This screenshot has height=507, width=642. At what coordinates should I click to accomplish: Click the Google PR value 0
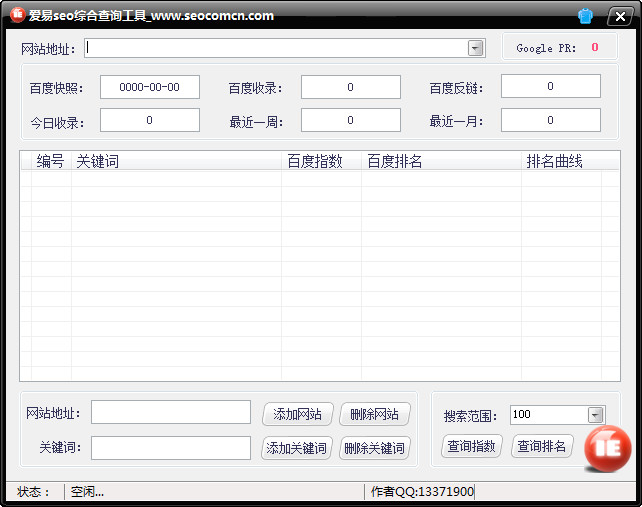595,48
